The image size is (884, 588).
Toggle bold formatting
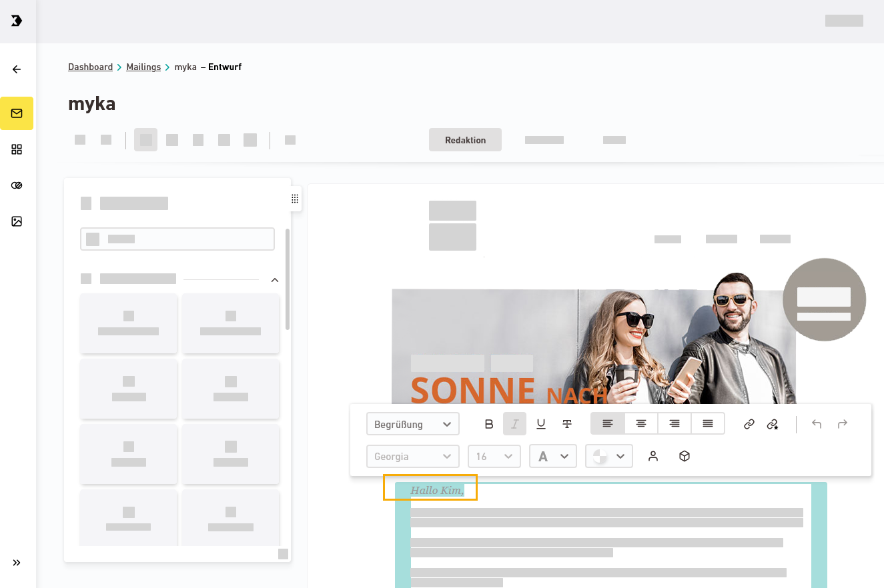(x=489, y=424)
